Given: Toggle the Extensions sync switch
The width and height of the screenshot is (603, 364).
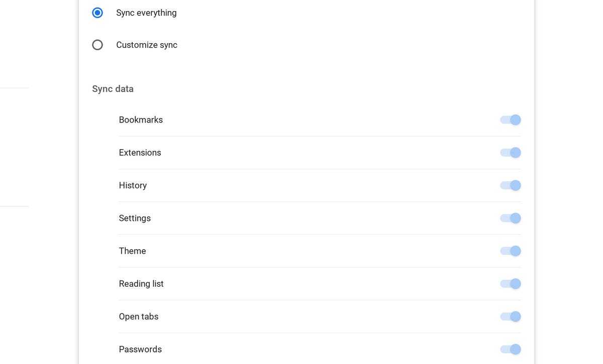Looking at the screenshot, I should (511, 153).
